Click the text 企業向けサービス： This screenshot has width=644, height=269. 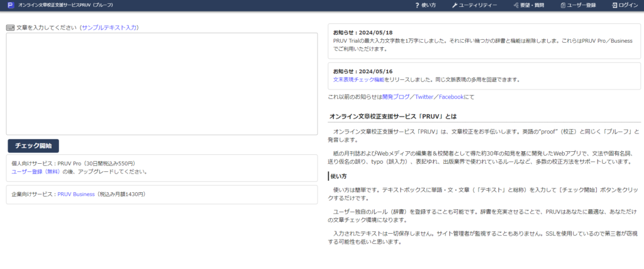[35, 194]
